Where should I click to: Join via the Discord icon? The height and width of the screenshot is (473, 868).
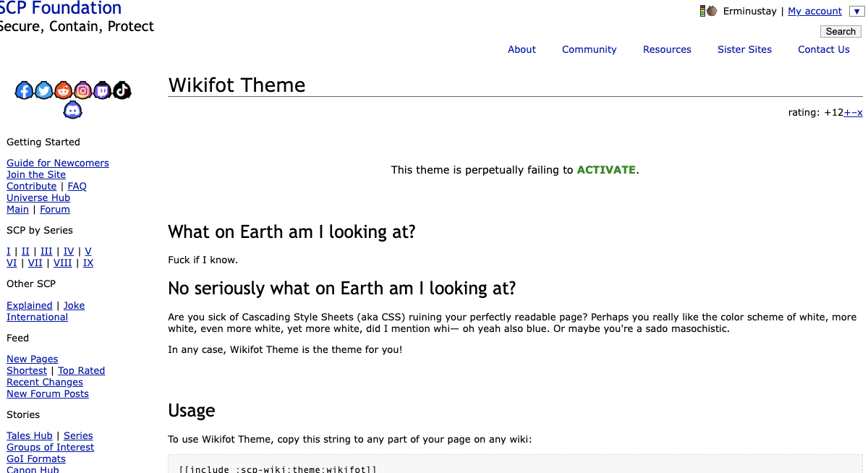[x=73, y=110]
